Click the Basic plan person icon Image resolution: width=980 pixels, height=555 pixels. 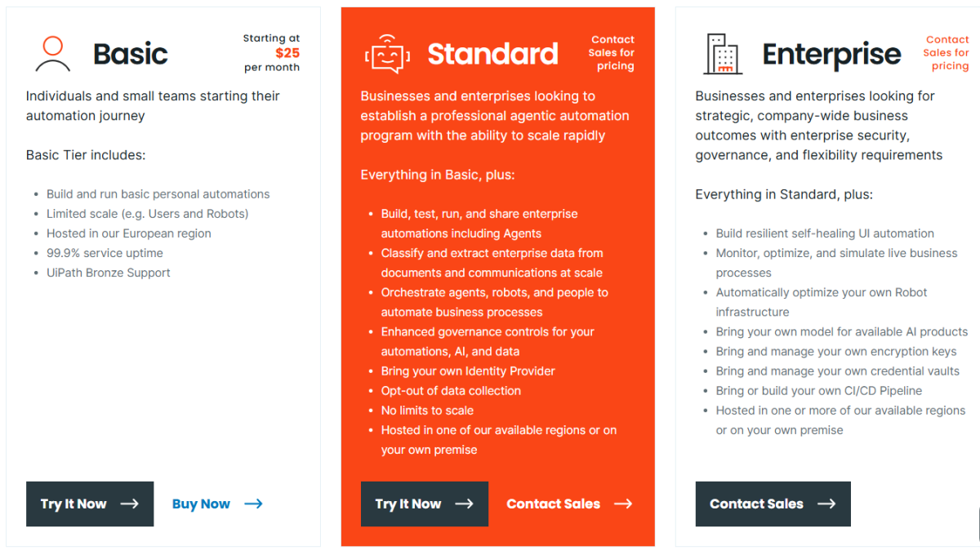click(52, 53)
